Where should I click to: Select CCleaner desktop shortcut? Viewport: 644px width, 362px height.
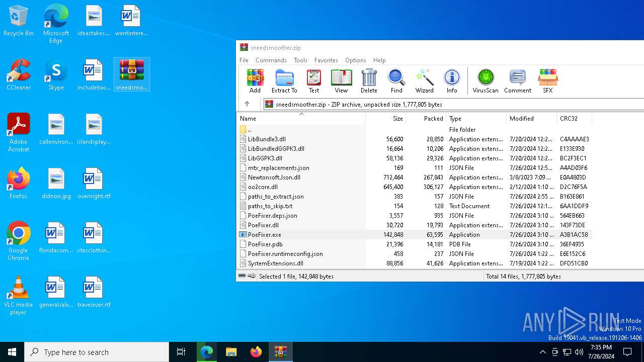point(19,75)
